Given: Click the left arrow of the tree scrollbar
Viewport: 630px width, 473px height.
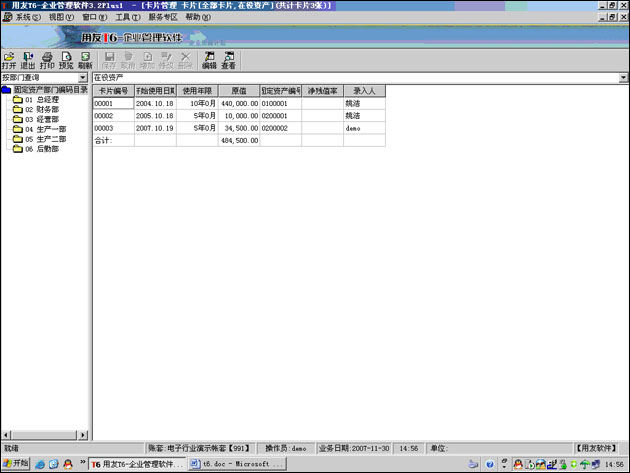Looking at the screenshot, I should click(x=6, y=435).
